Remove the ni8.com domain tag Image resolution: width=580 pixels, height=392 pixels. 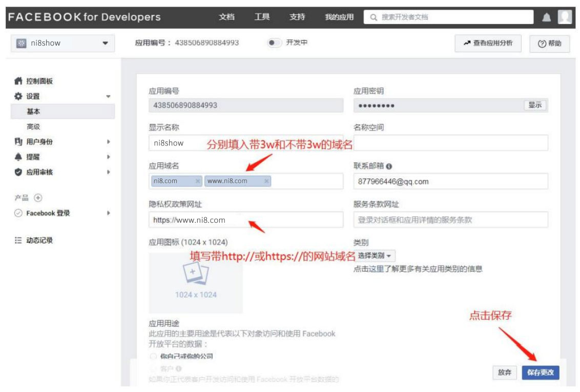[198, 181]
